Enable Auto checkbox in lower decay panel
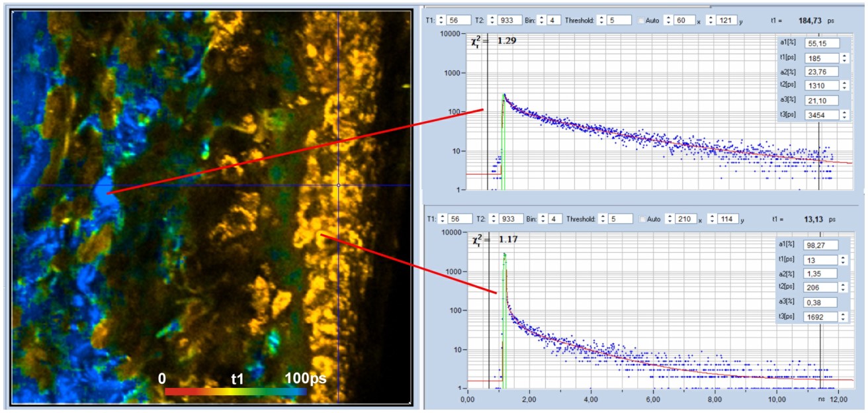Screen dimensions: 868x413 pos(641,218)
